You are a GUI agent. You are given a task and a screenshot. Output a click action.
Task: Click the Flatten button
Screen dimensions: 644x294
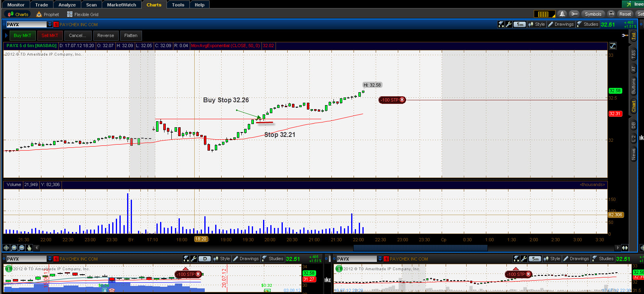coord(131,35)
